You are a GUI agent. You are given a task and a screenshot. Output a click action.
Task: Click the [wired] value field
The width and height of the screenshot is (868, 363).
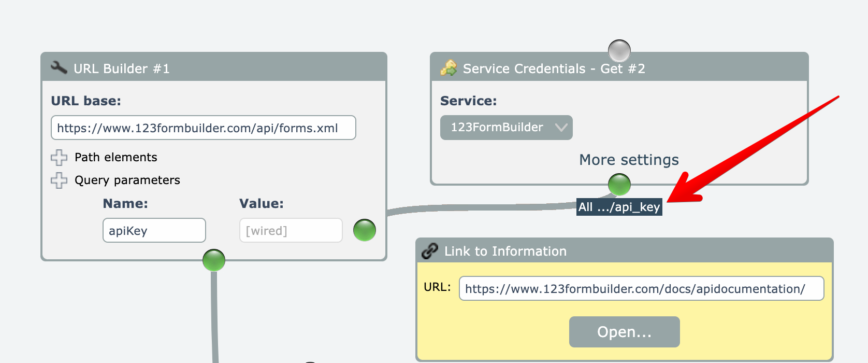click(x=291, y=231)
